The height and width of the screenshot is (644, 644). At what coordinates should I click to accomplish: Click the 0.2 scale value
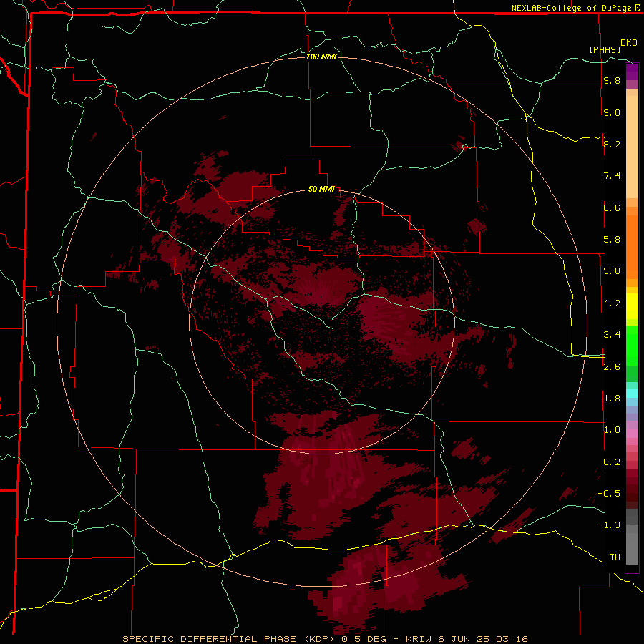[x=612, y=462]
